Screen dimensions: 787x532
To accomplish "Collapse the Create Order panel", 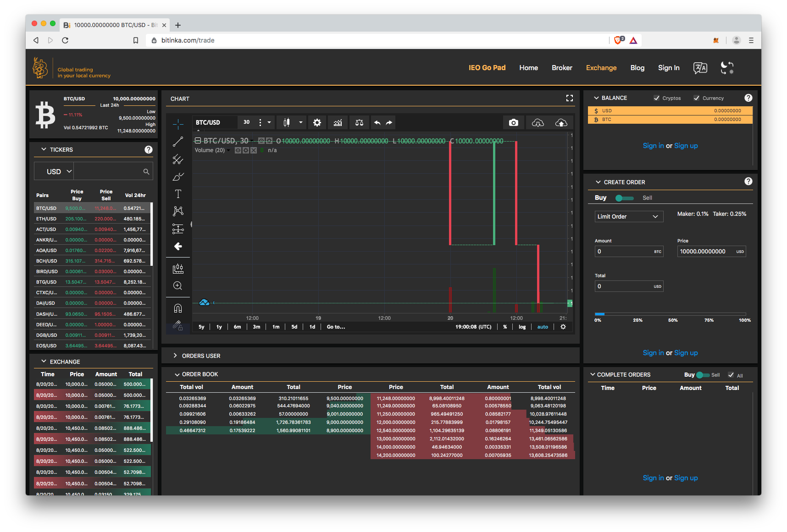I will 599,182.
